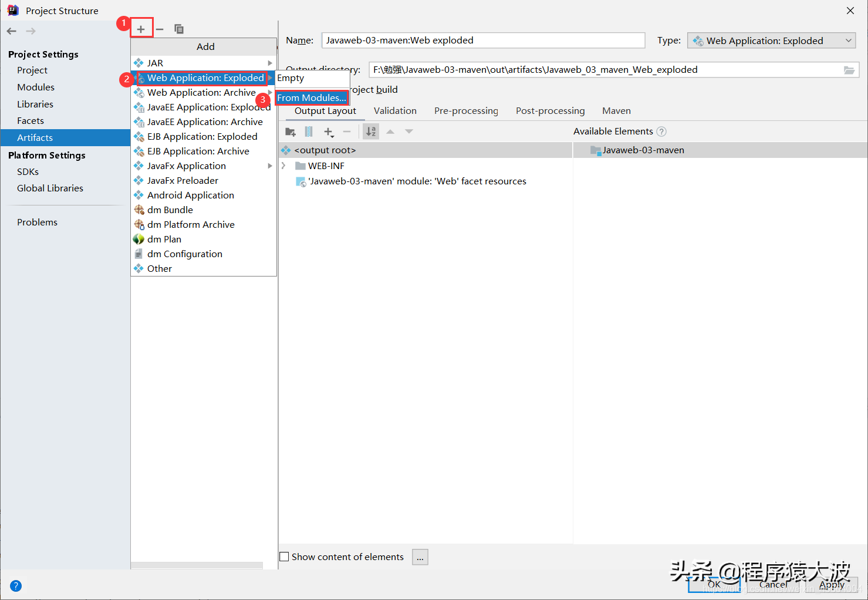Remove the selected output layout element
This screenshot has height=600, width=868.
(x=347, y=132)
